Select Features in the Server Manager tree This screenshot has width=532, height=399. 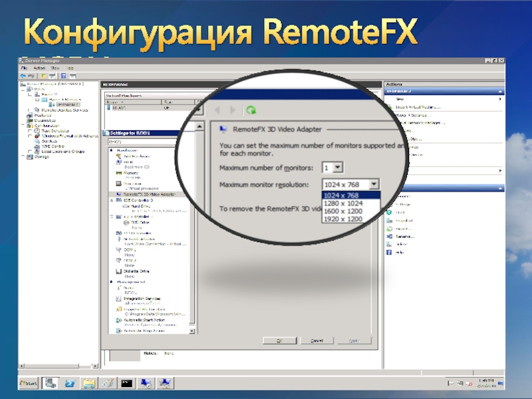coord(43,115)
